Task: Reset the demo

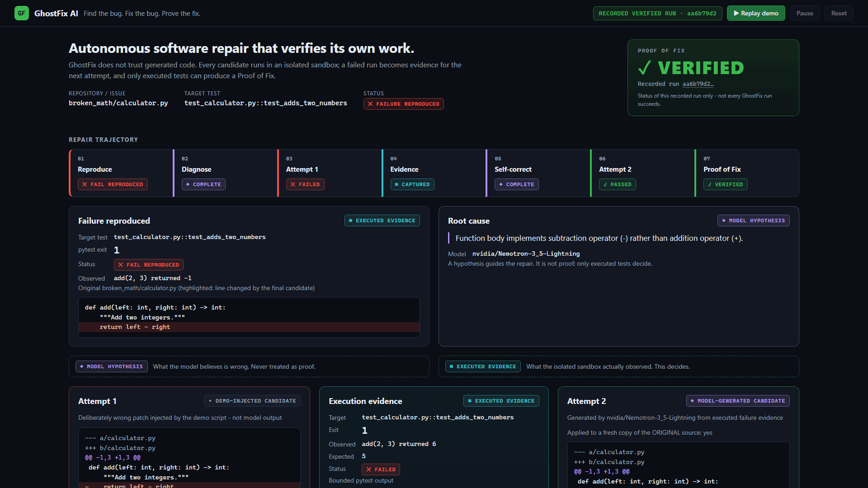Action: (x=839, y=13)
